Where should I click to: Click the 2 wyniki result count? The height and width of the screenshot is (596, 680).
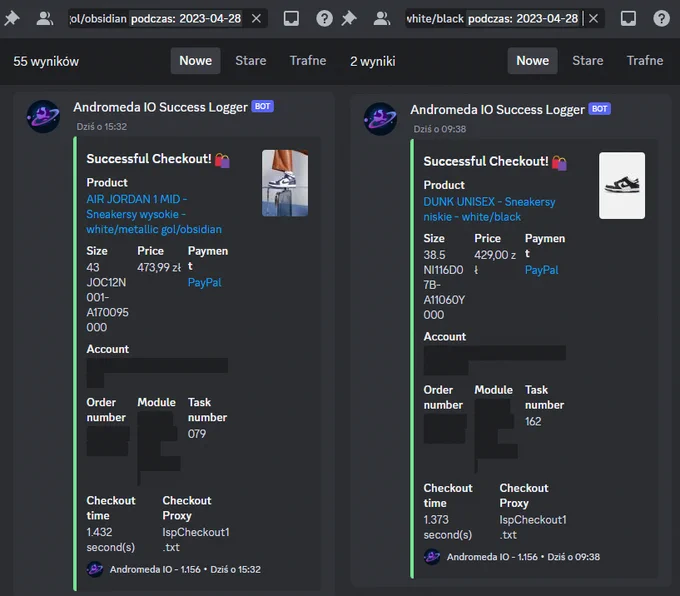[373, 62]
